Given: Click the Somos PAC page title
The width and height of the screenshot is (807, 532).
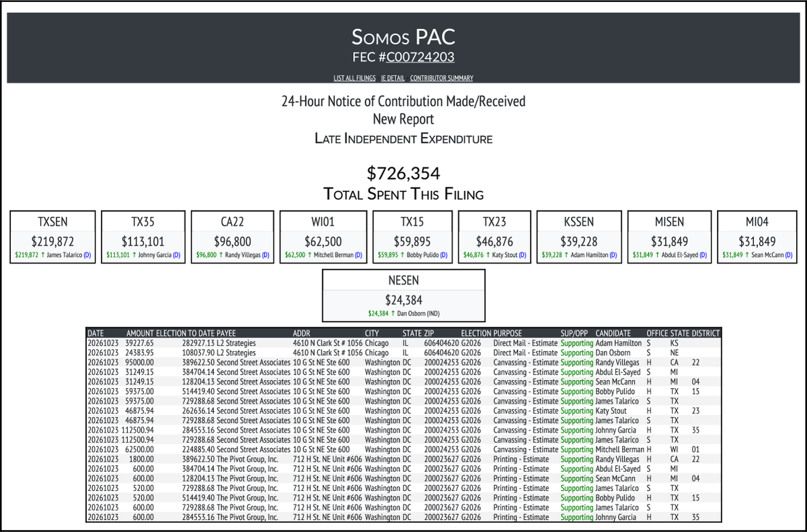Looking at the screenshot, I should click(x=403, y=36).
